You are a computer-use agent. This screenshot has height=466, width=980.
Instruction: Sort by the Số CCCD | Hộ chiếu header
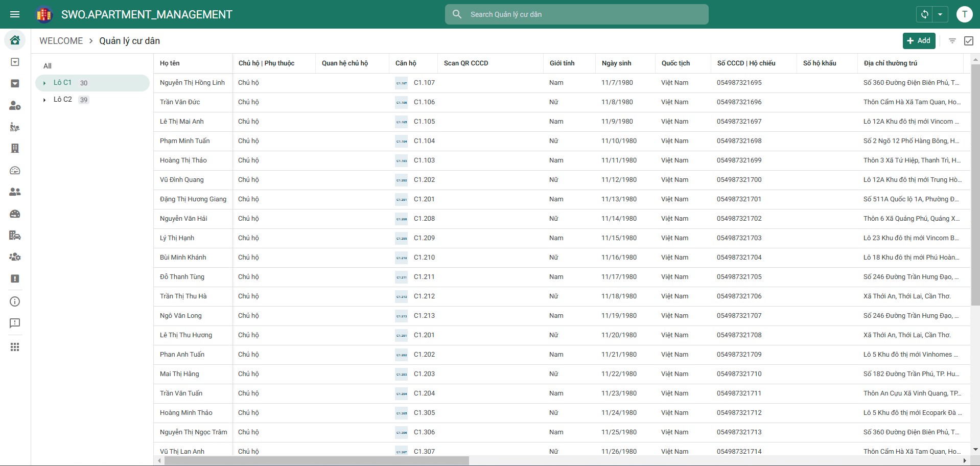pyautogui.click(x=746, y=63)
